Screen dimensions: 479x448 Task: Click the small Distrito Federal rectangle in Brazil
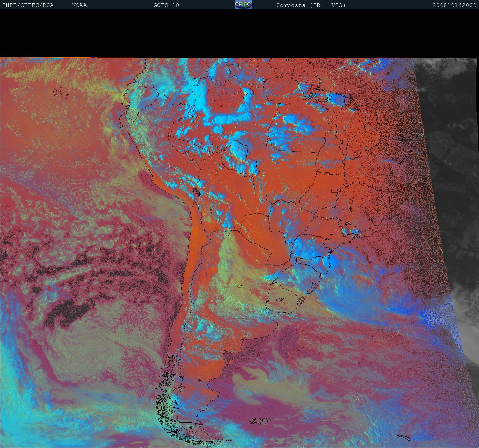[334, 190]
